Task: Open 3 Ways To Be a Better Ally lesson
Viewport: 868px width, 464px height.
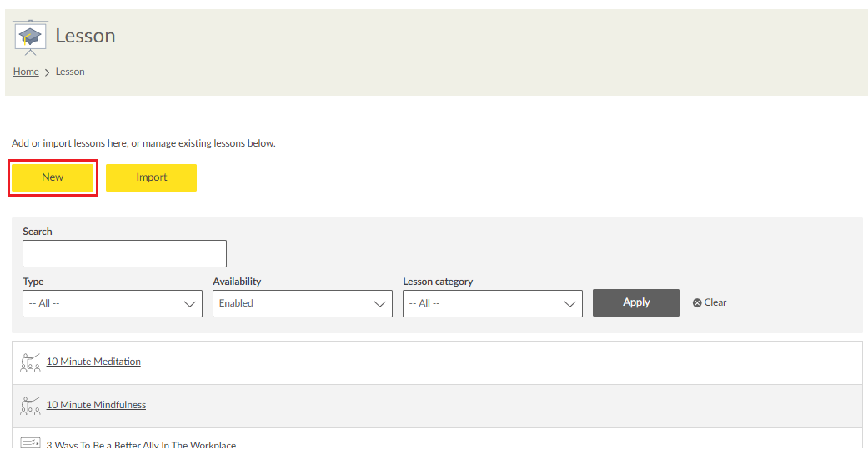Action: 141,446
